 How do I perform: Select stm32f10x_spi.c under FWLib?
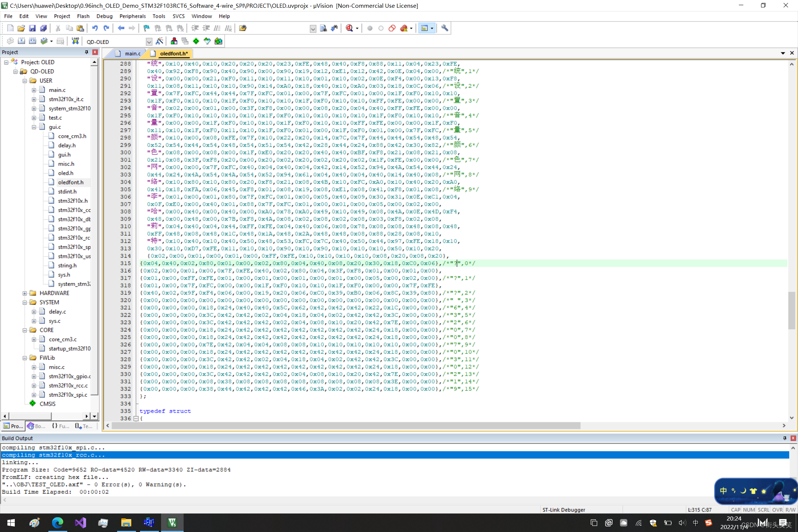pos(68,395)
